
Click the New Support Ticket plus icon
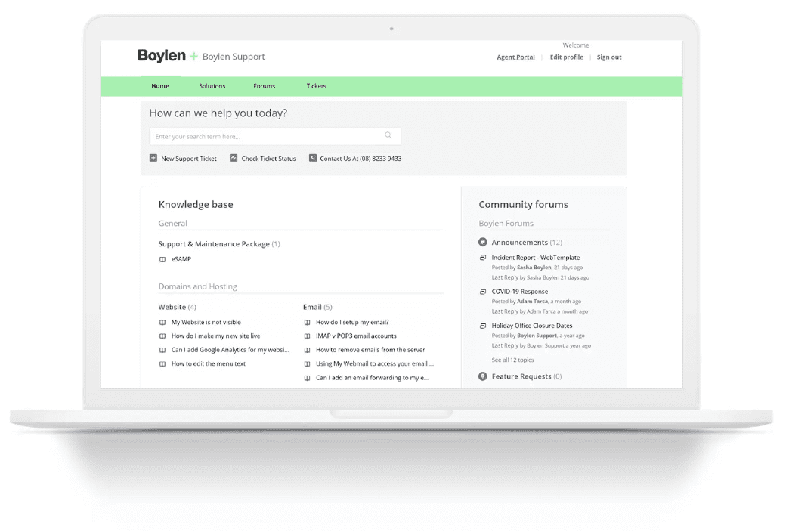(153, 158)
